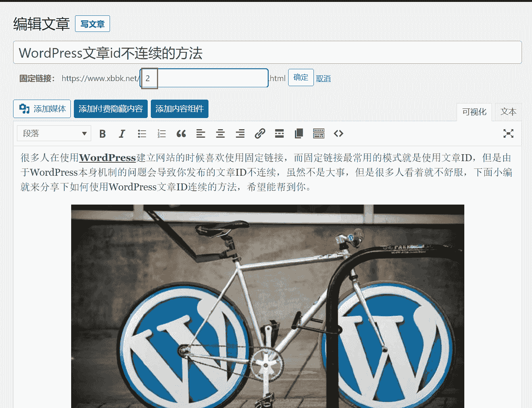Viewport: 532px width, 408px height.
Task: Switch to the 可视化 editor tab
Action: click(474, 112)
